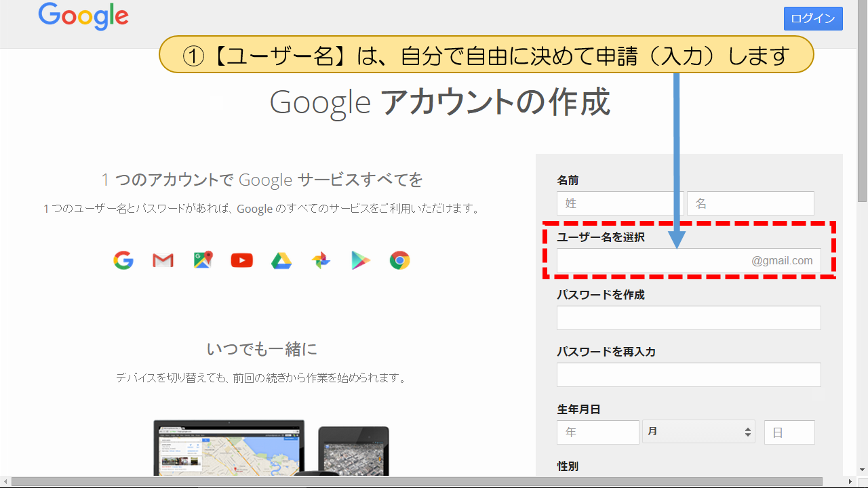Image resolution: width=868 pixels, height=488 pixels.
Task: Click the パスワードを作成 label
Action: [x=601, y=295]
